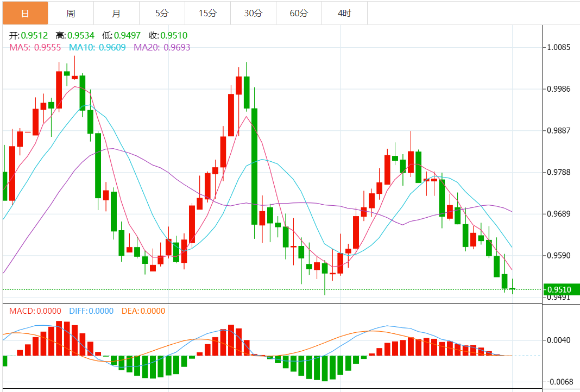Switch to the 月 monthly tab
The image size is (580, 392).
(x=117, y=14)
